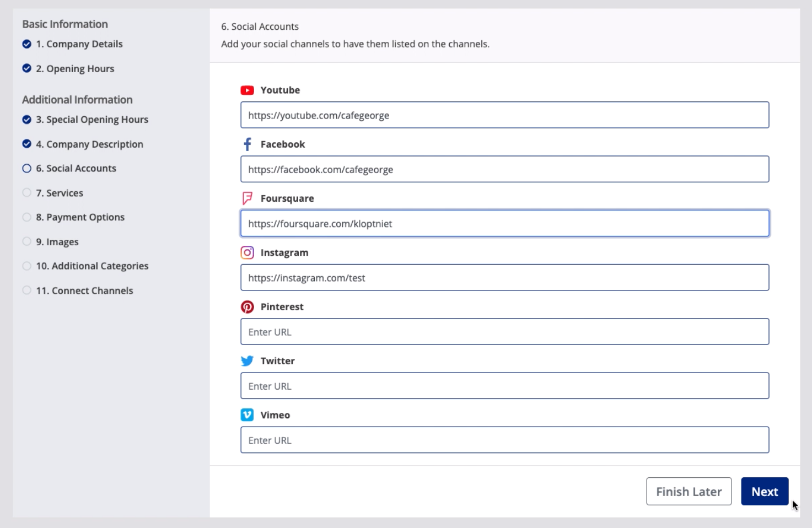Viewport: 812px width, 528px height.
Task: Click the circle marker beside Connect Channels
Action: pos(26,290)
